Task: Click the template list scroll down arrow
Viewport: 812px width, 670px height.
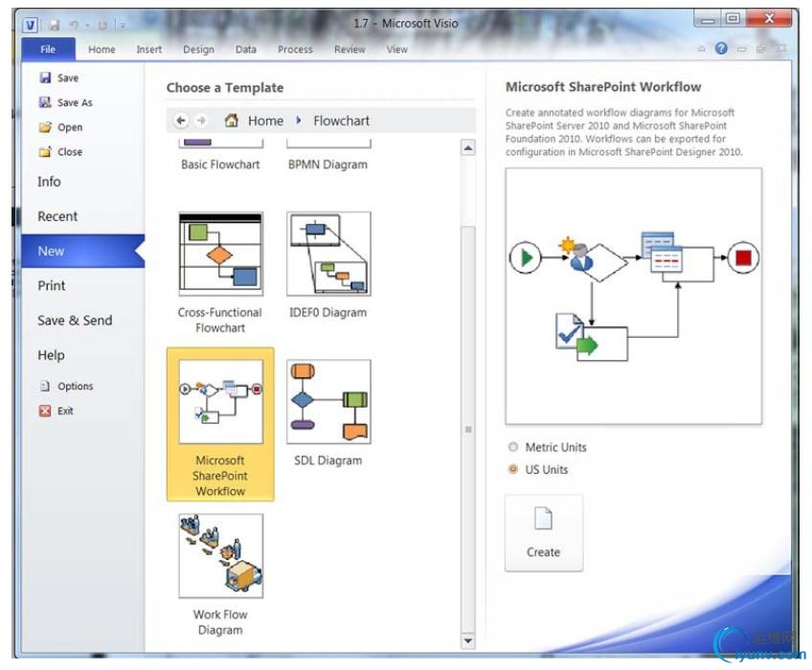Action: click(x=467, y=640)
